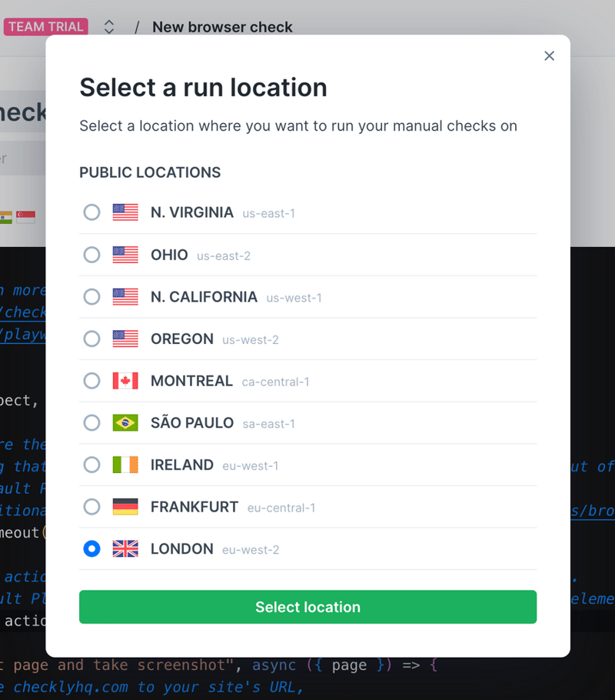Click the German flag beside Frankfurt

[125, 507]
